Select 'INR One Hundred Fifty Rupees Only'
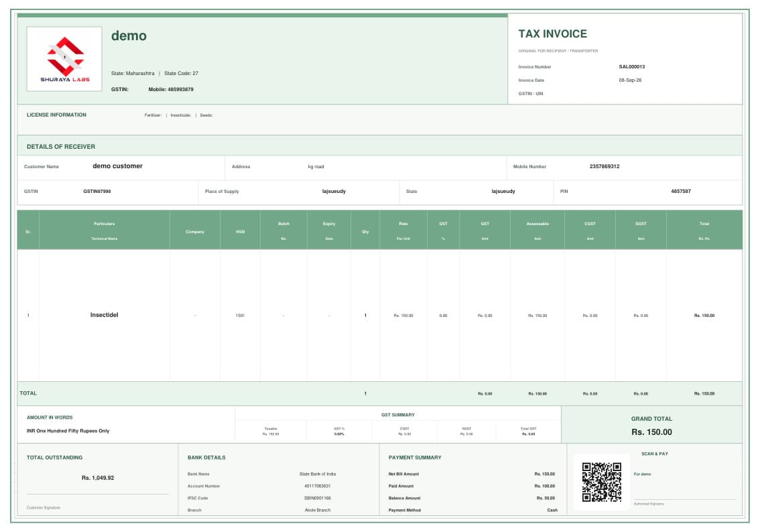Viewport: 760px width, 532px height. click(68, 431)
